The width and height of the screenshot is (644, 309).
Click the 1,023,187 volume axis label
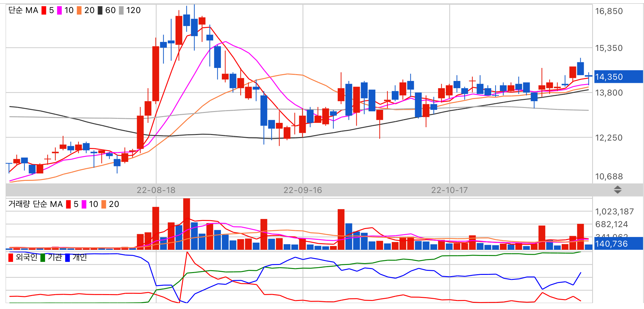tap(614, 212)
